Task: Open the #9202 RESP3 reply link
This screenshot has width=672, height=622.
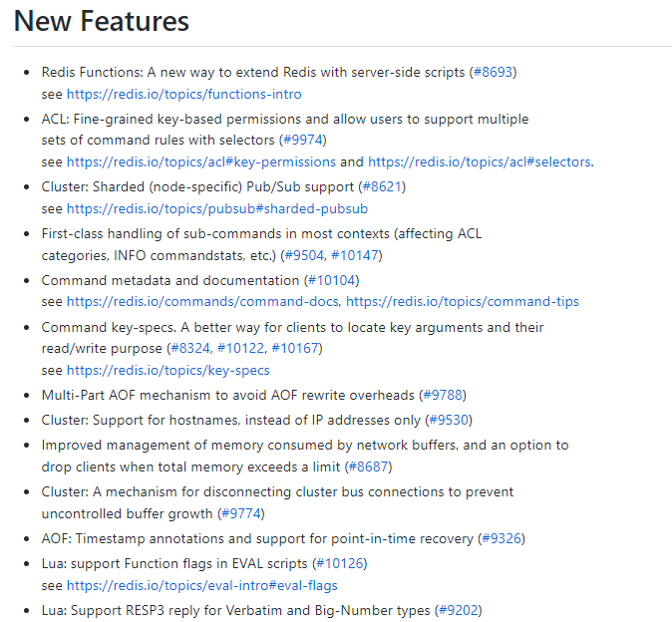Action: coord(459,610)
